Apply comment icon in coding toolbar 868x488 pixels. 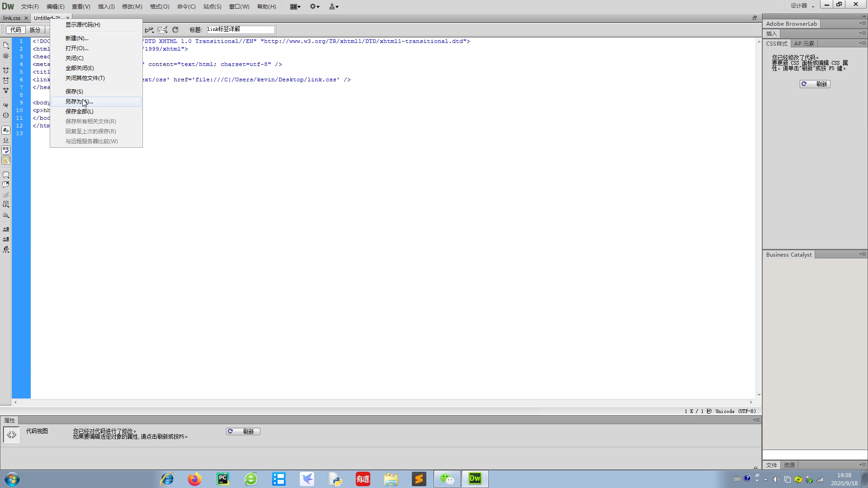coord(6,175)
